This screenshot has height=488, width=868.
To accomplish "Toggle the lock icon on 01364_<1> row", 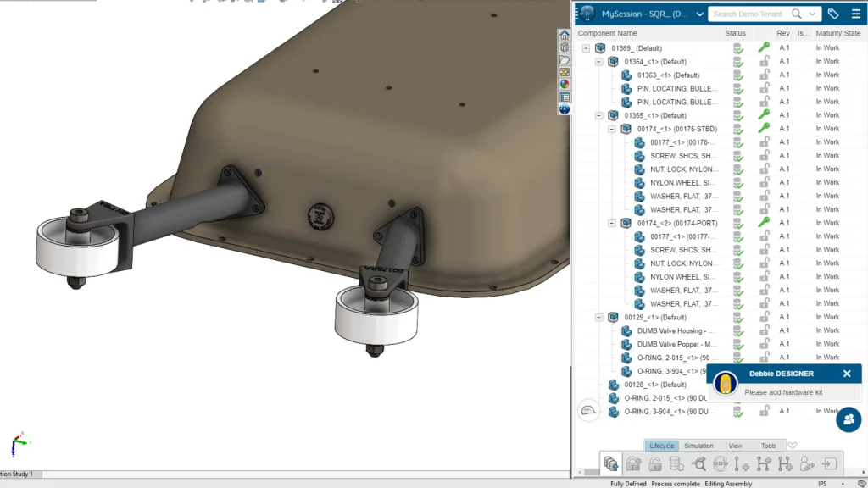I will [x=764, y=61].
